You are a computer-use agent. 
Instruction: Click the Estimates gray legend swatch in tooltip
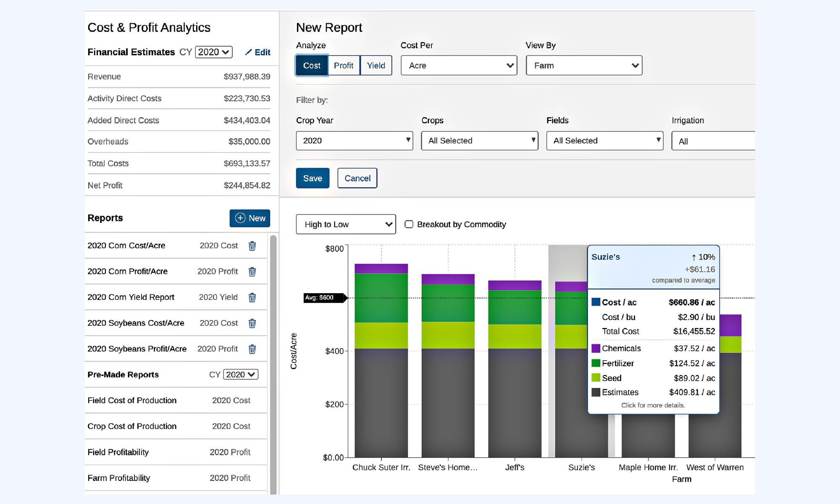(596, 392)
